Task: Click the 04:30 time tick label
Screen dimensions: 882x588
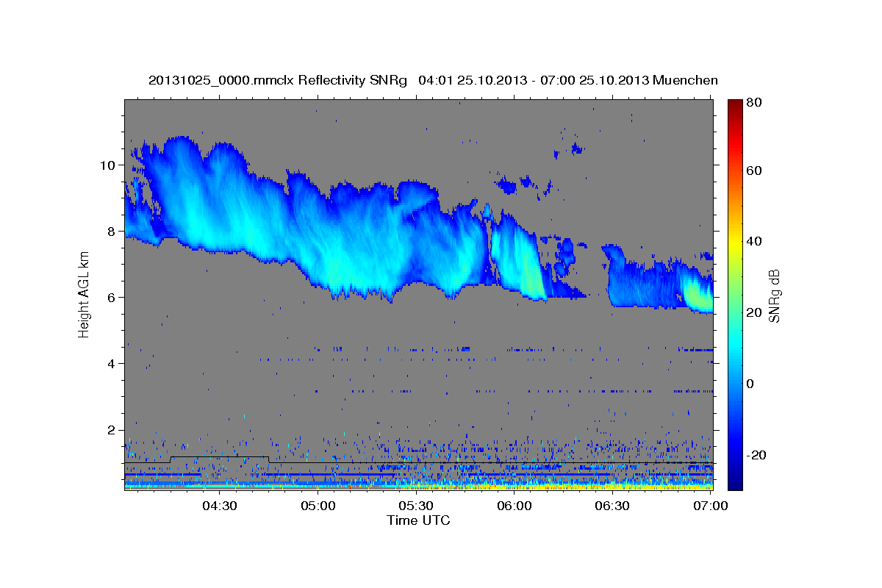Action: point(219,506)
